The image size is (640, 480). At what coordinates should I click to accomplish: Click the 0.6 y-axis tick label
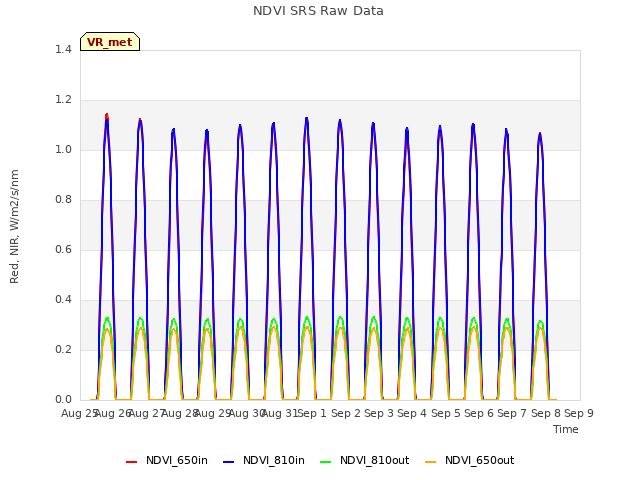tap(63, 249)
